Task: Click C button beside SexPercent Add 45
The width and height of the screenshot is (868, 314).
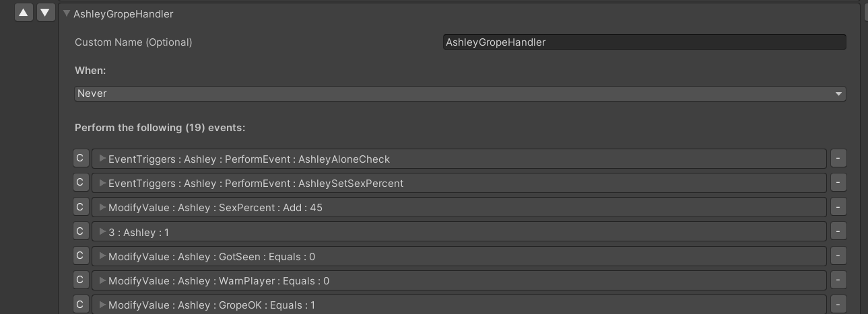Action: pos(80,207)
